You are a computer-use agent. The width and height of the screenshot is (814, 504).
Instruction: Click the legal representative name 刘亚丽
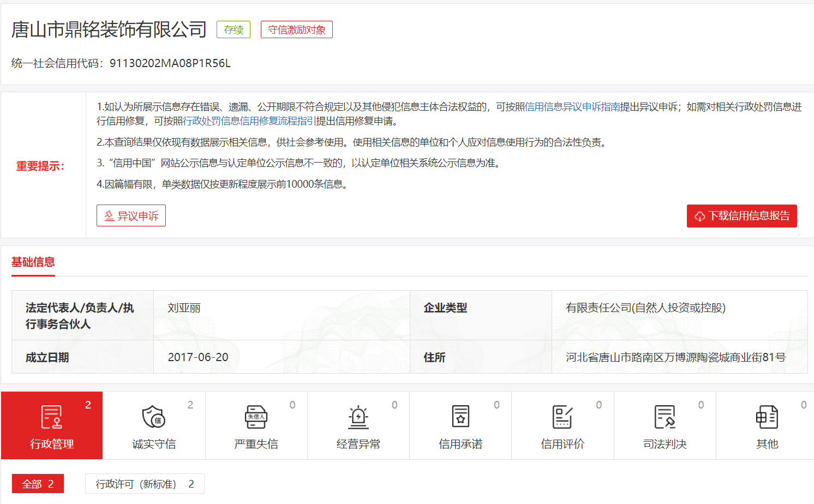[184, 308]
